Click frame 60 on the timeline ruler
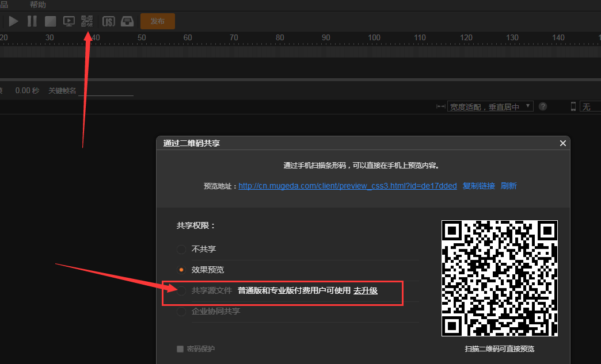 point(188,37)
